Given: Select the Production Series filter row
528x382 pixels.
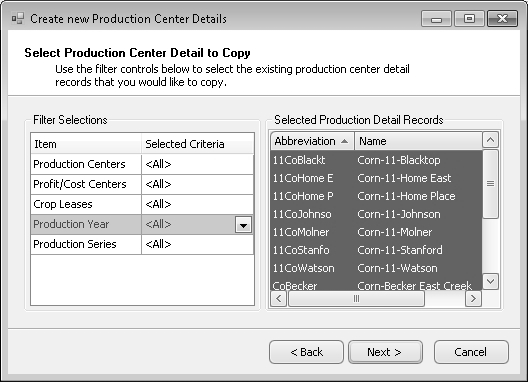Looking at the screenshot, I should pyautogui.click(x=142, y=244).
